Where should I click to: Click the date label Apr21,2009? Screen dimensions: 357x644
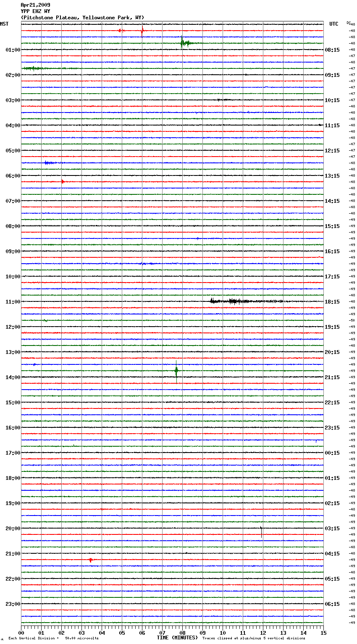(35, 5)
